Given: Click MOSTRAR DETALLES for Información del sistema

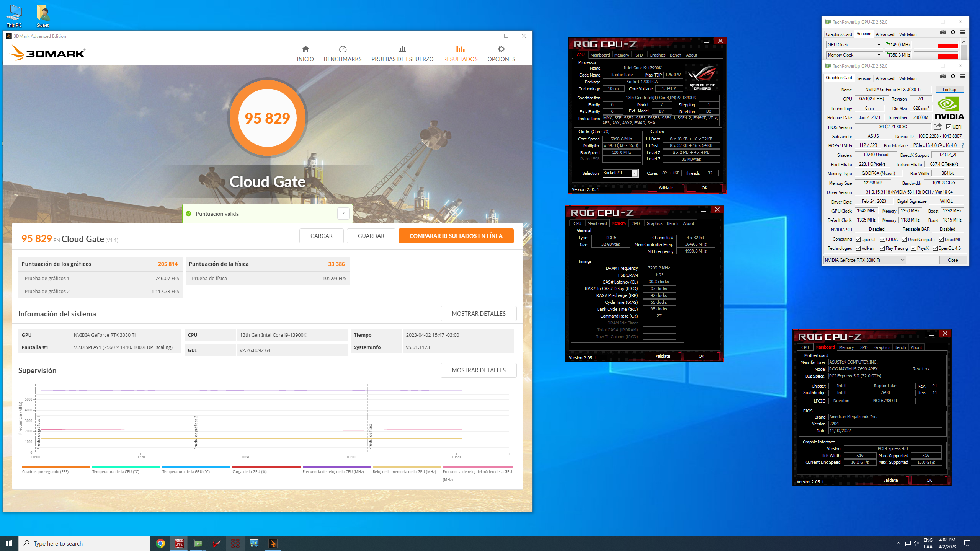Looking at the screenshot, I should (479, 314).
